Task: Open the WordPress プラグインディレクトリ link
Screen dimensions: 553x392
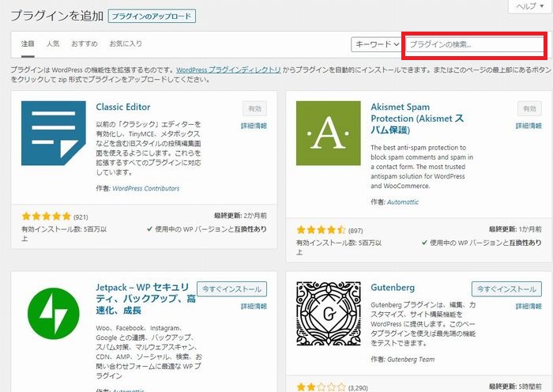Action: coord(228,70)
